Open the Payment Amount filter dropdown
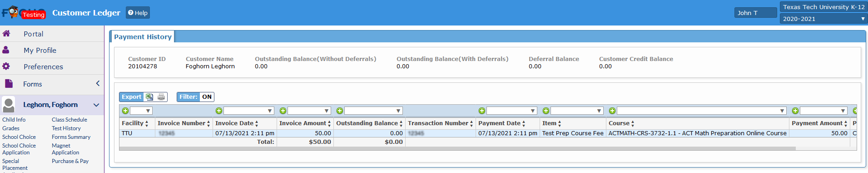Viewport: 868px width, 173px height. [823, 111]
